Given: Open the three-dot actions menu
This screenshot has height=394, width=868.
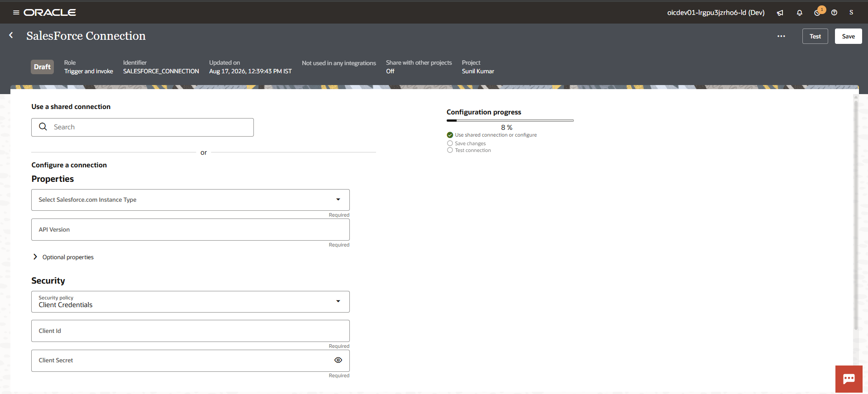Looking at the screenshot, I should (781, 36).
